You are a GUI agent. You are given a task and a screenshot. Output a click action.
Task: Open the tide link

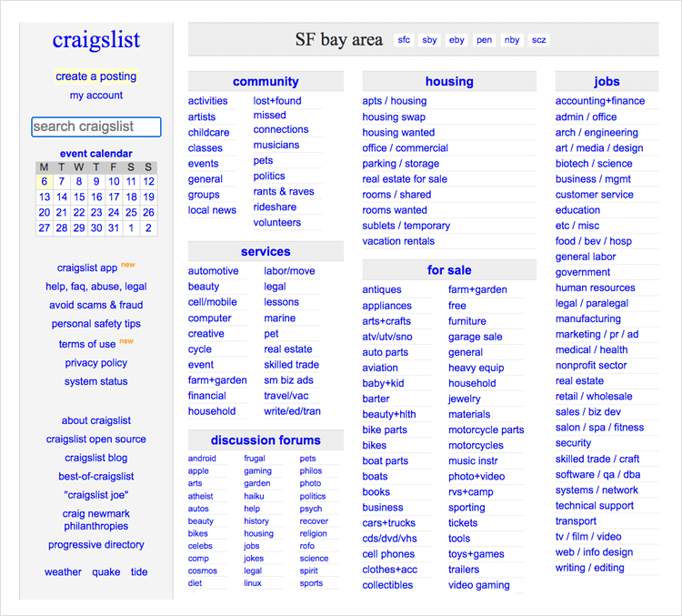(x=139, y=572)
